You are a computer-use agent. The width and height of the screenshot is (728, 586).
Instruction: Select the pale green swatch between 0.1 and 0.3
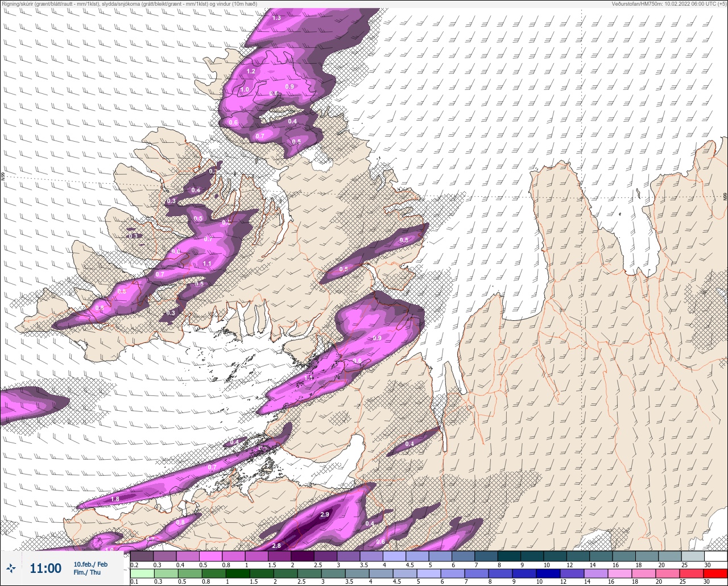(x=142, y=573)
